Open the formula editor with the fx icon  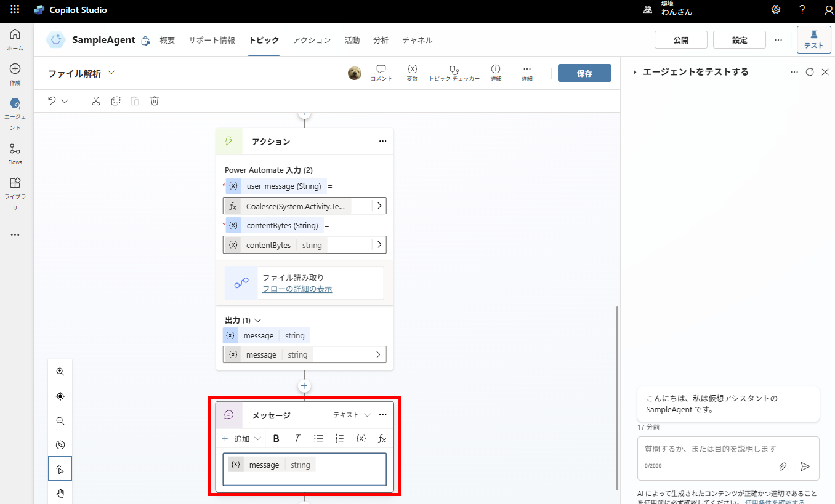[x=382, y=438]
